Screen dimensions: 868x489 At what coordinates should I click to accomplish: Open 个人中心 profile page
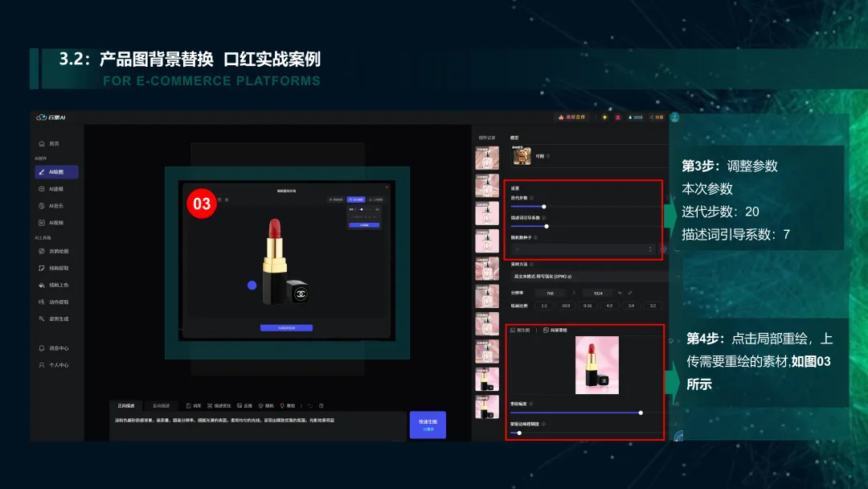coord(53,365)
